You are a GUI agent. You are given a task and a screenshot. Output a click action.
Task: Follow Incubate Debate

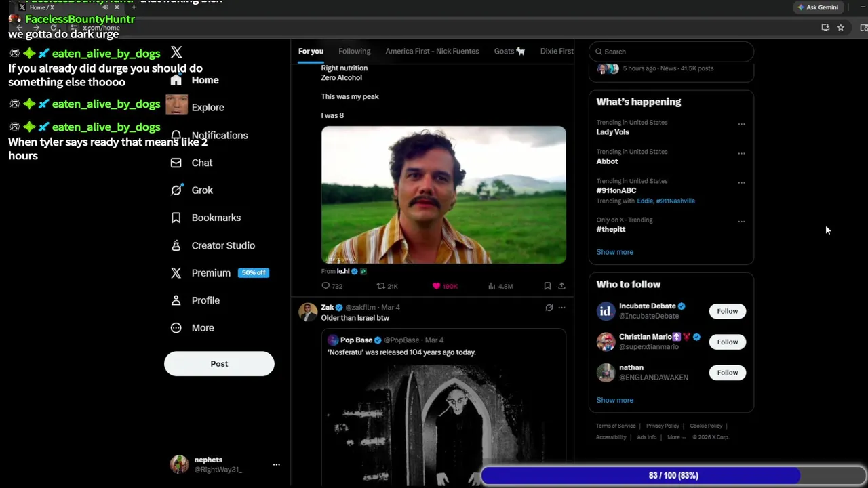727,311
